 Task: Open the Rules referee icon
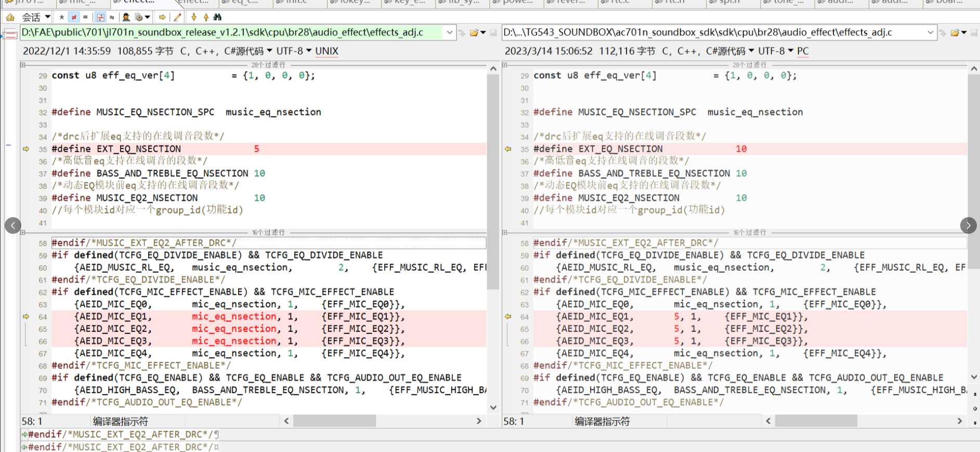pos(126,17)
